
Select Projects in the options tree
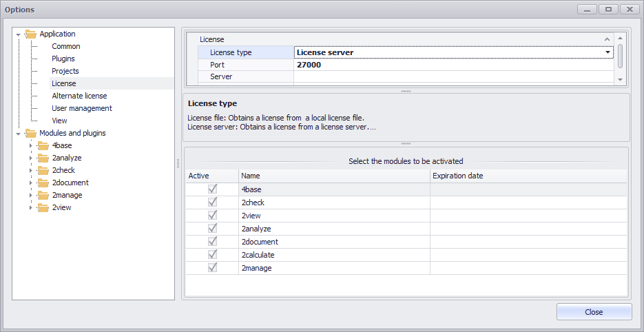pos(65,71)
